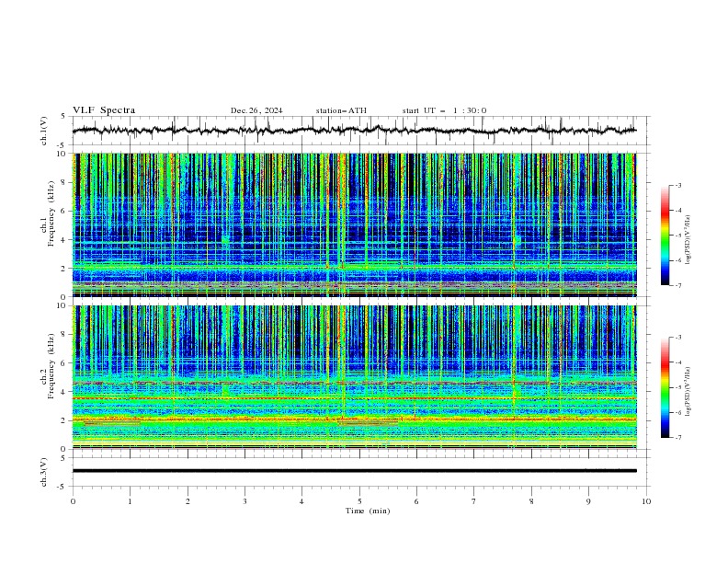This screenshot has width=728, height=563.
Task: Click time axis tick label "8"
Action: coord(531,501)
